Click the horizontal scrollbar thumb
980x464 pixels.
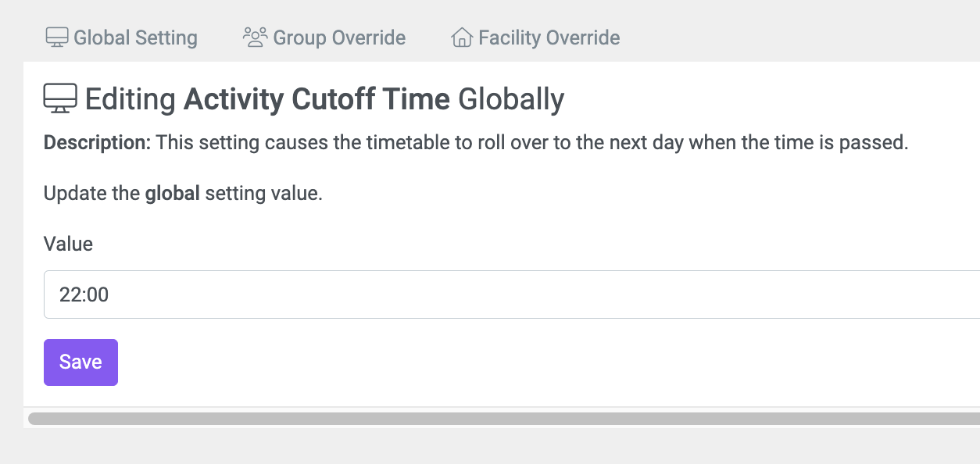504,419
